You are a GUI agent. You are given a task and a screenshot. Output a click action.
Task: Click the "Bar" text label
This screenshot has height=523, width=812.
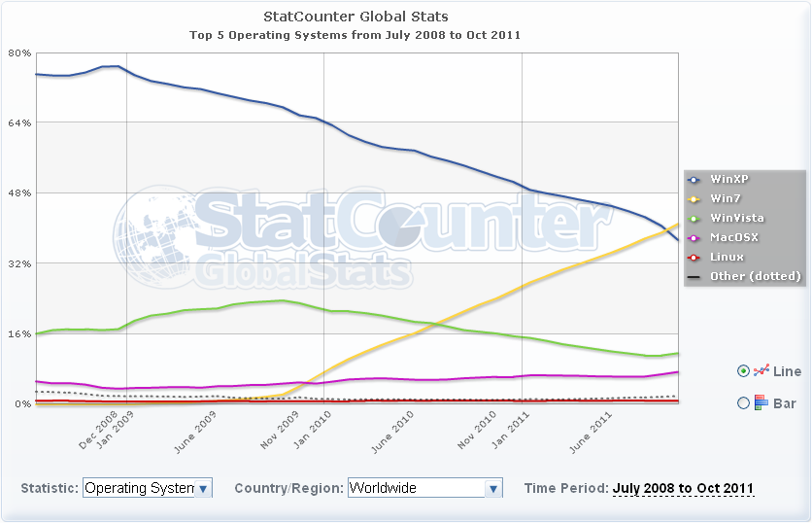click(x=785, y=403)
